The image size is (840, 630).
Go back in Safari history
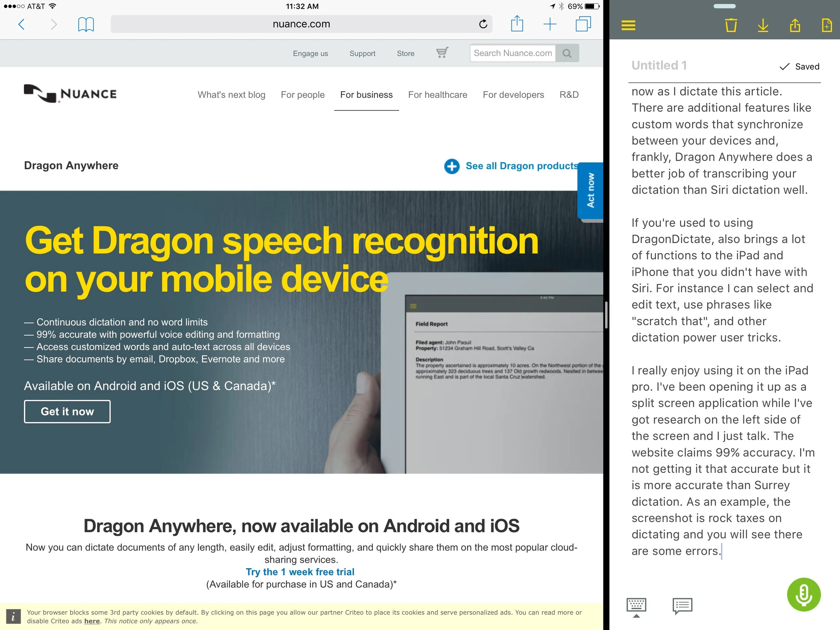click(22, 25)
